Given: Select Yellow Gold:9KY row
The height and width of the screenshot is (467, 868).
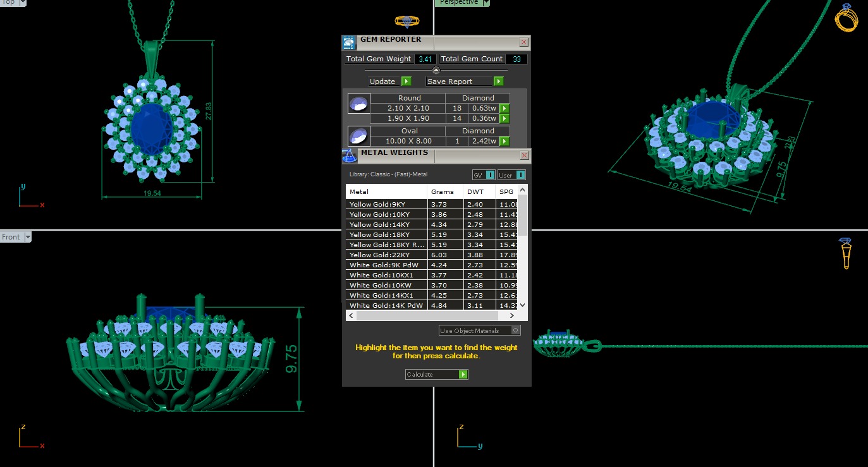Looking at the screenshot, I should click(432, 204).
